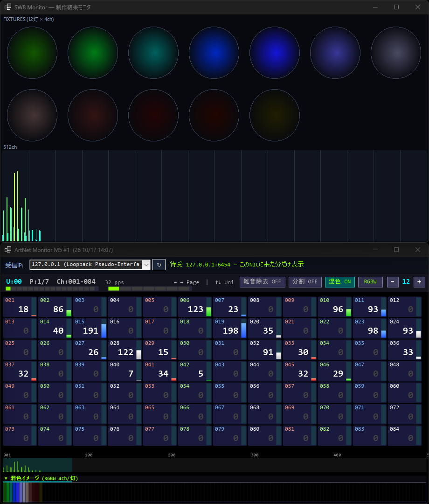This screenshot has width=429, height=504.
Task: Click the 待受 127.0.0.1:6454 status message
Action: pos(237,264)
